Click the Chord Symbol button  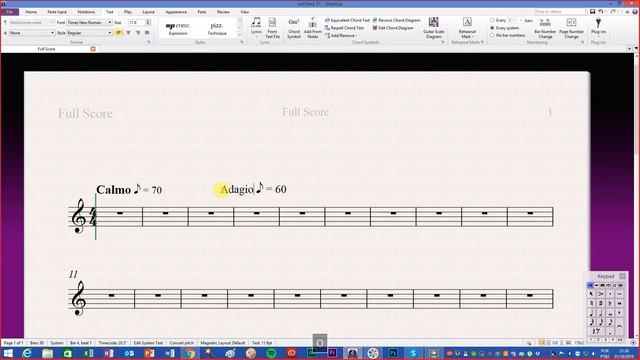click(x=294, y=28)
